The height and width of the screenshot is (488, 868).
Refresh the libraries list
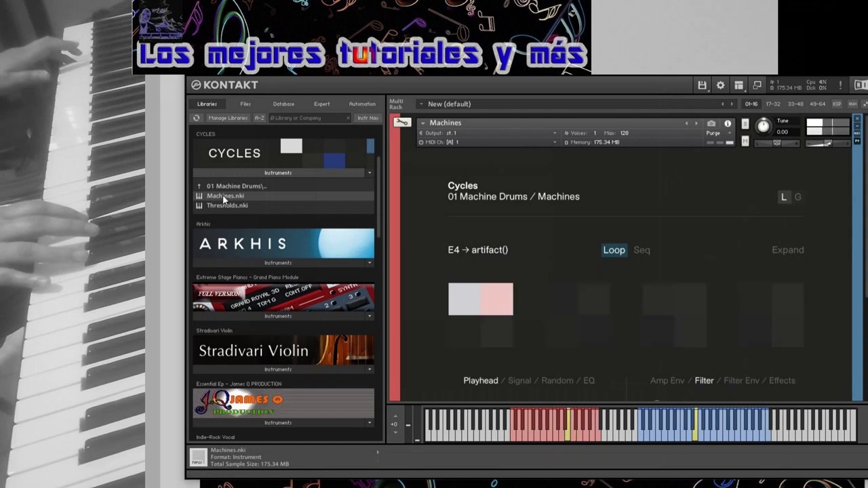pyautogui.click(x=197, y=118)
